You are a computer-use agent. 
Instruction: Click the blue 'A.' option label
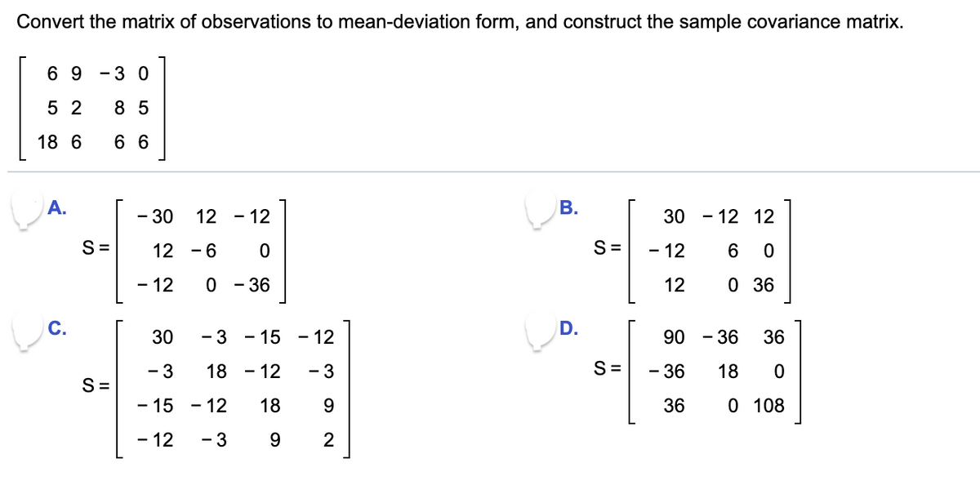[56, 208]
